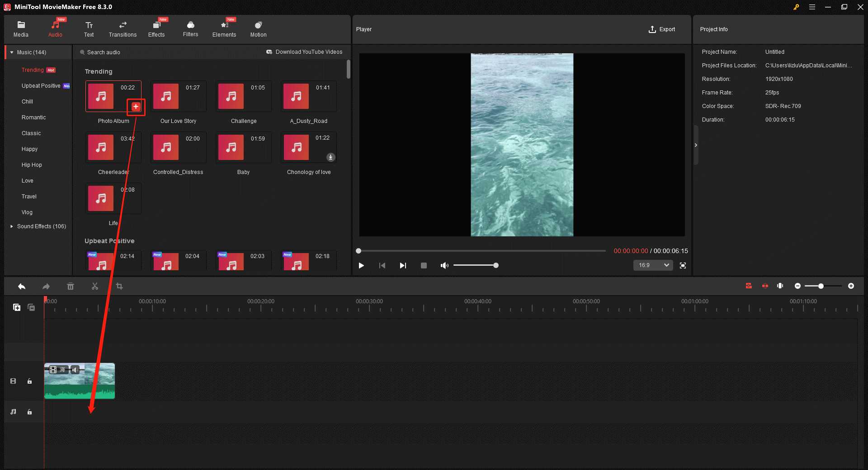The image size is (868, 470).
Task: Click the video track film icon
Action: click(13, 381)
